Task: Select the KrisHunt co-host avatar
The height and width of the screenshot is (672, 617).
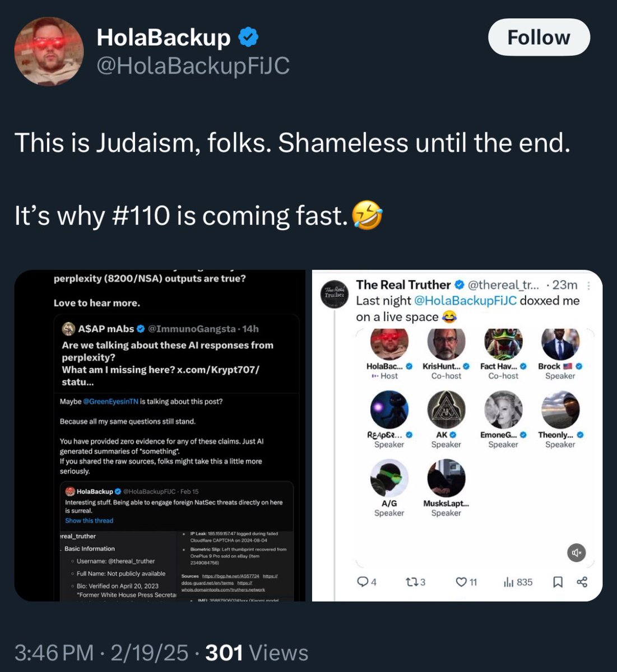Action: click(446, 343)
